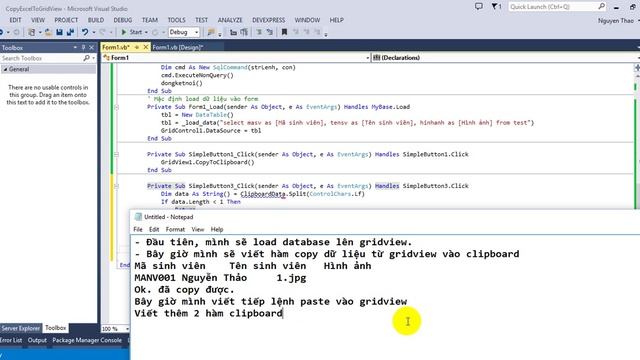
Task: Open the TOOLS menu
Action: [176, 20]
